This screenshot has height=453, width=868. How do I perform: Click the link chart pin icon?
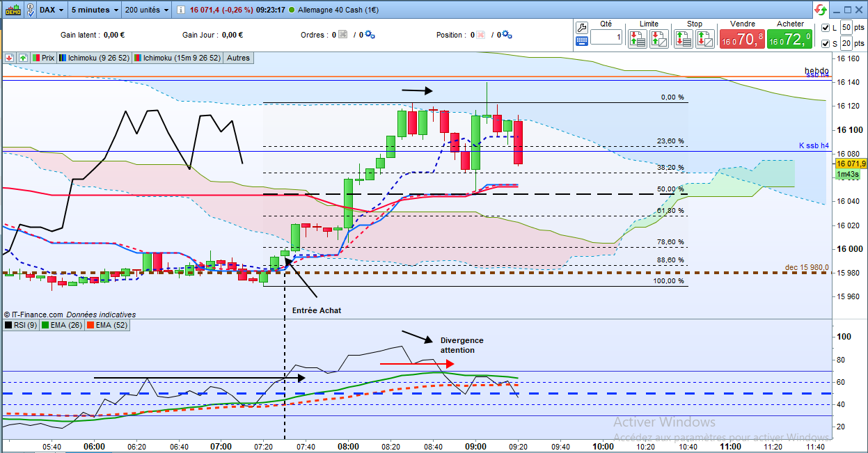(31, 10)
